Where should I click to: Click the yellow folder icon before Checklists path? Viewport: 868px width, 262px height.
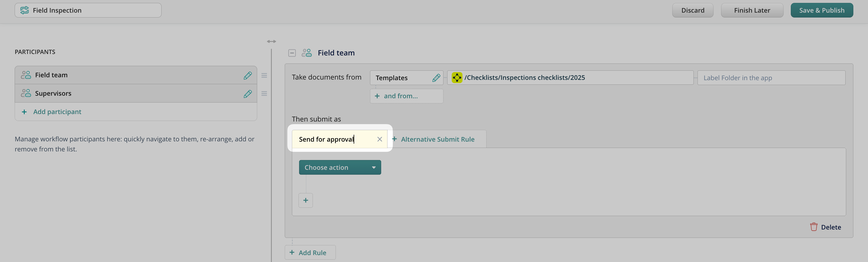(457, 78)
